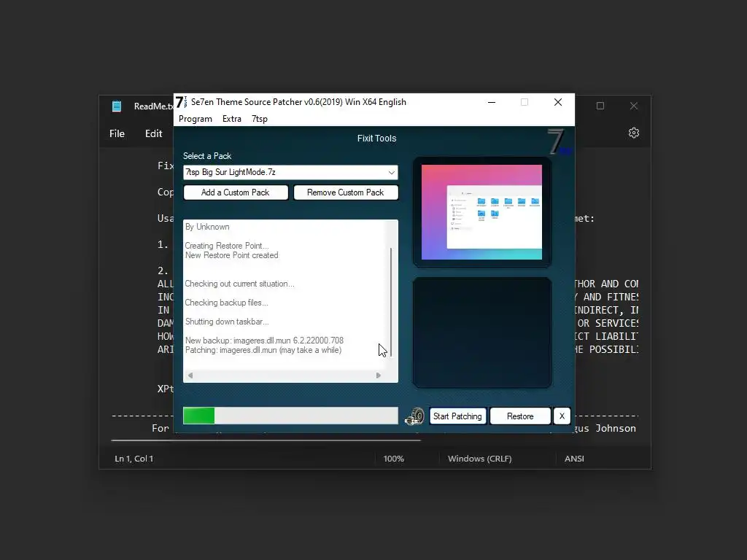
Task: Click 'ANSI' encoding in Notepad status bar
Action: tap(574, 459)
